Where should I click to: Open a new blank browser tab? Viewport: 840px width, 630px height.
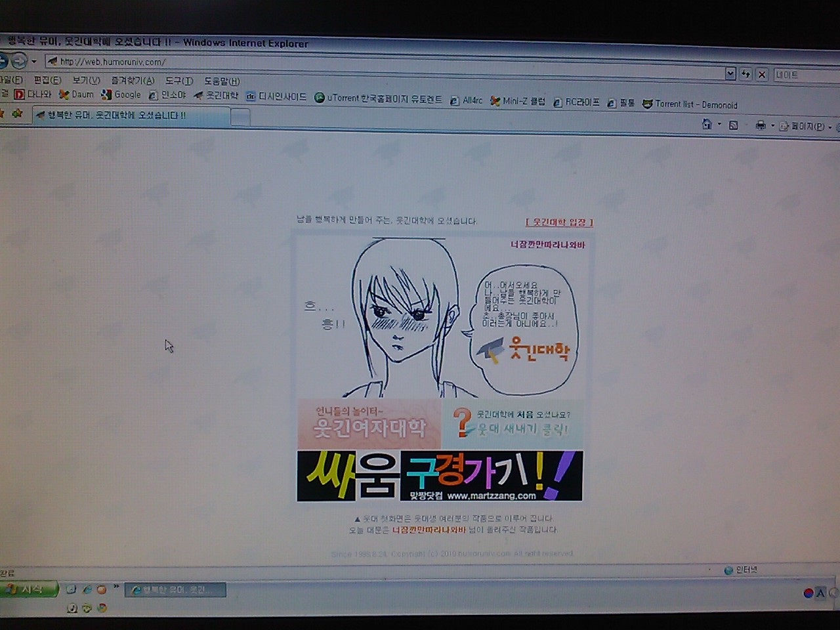click(240, 117)
